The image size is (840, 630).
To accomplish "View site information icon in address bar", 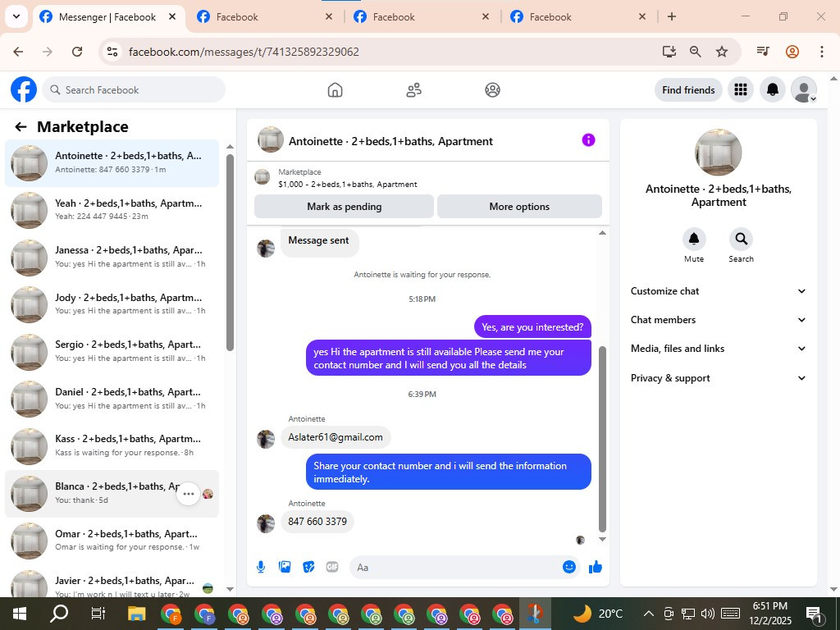I will coord(112,52).
